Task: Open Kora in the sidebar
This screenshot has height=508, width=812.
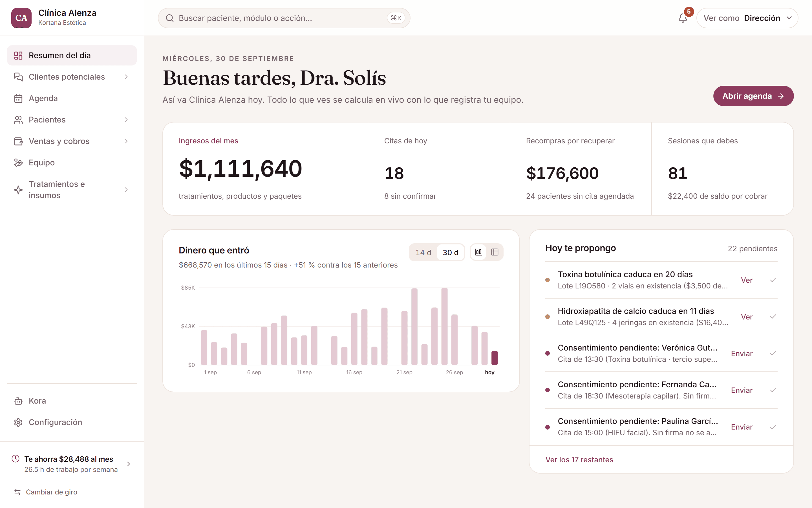Action: pyautogui.click(x=72, y=401)
